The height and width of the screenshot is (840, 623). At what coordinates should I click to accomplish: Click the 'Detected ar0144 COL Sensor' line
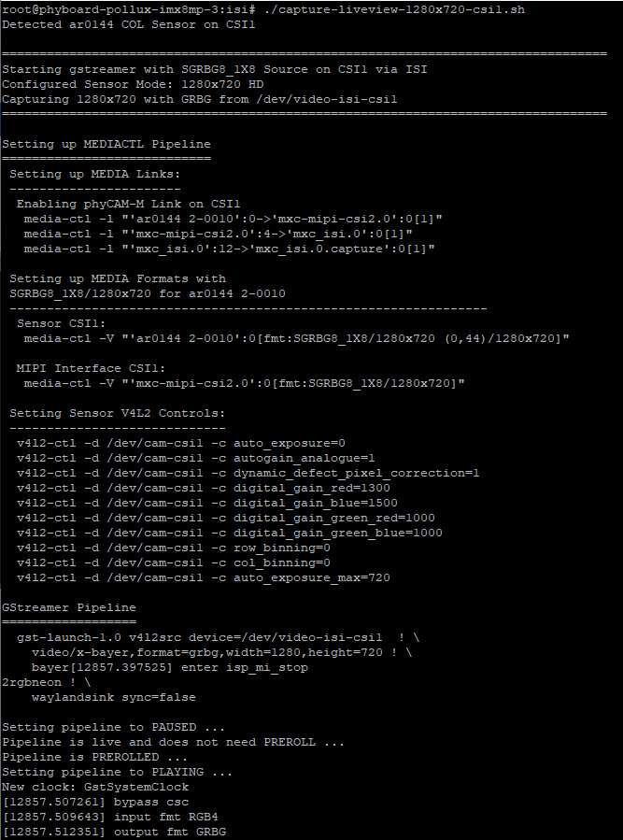[x=129, y=24]
